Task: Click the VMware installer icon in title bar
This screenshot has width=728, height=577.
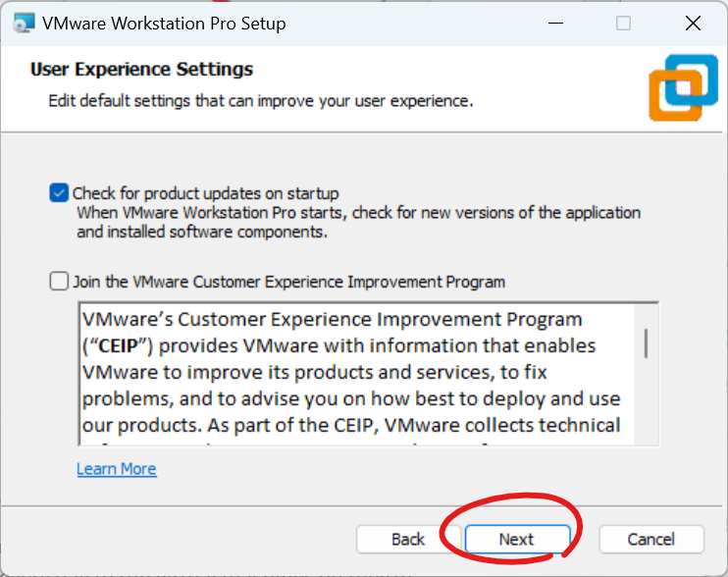Action: 24,24
